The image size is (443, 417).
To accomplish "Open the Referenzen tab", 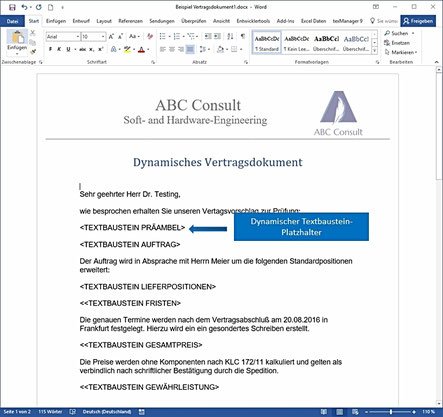I will (x=130, y=21).
